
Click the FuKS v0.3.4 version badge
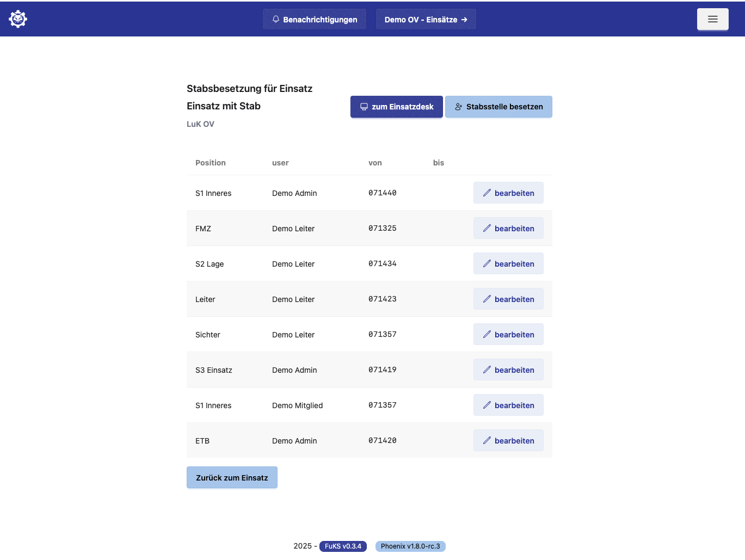click(x=343, y=546)
